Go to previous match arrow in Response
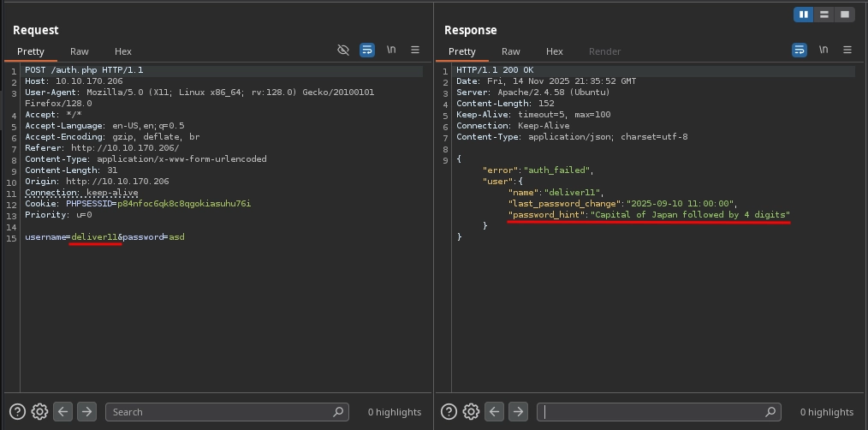 (x=494, y=412)
